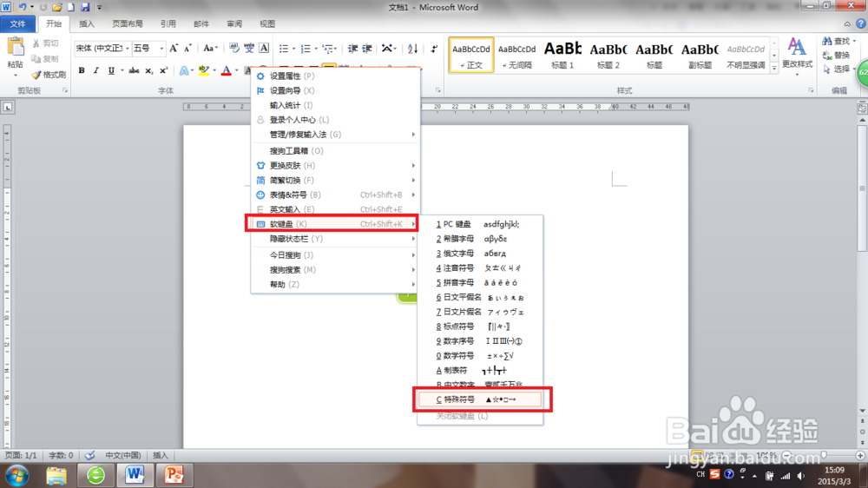Screen dimensions: 868x488
Task: Apply 正文 style
Action: tap(471, 55)
